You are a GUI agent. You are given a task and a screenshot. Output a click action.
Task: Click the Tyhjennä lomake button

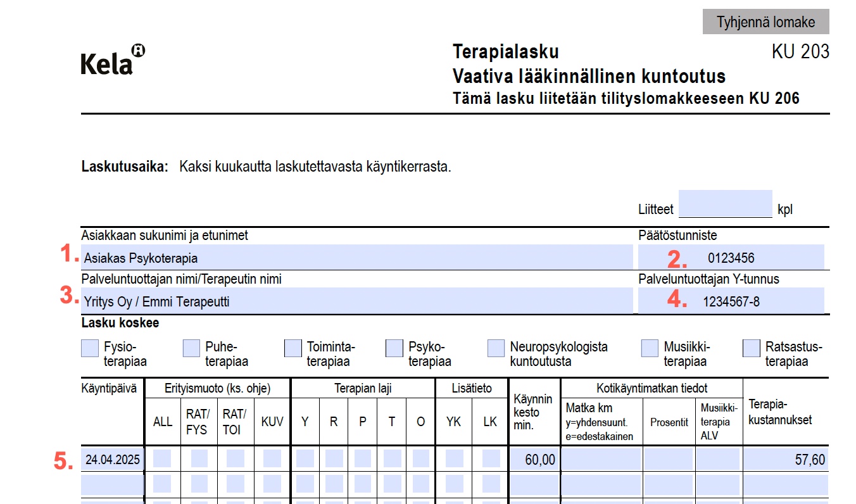[x=765, y=22]
